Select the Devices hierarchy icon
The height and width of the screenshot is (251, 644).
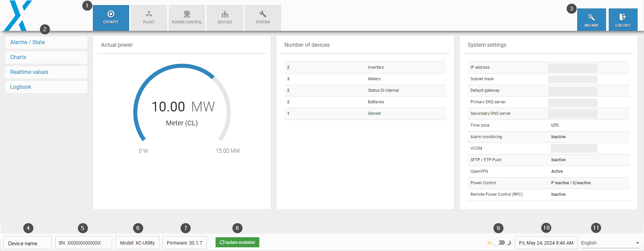click(x=225, y=14)
